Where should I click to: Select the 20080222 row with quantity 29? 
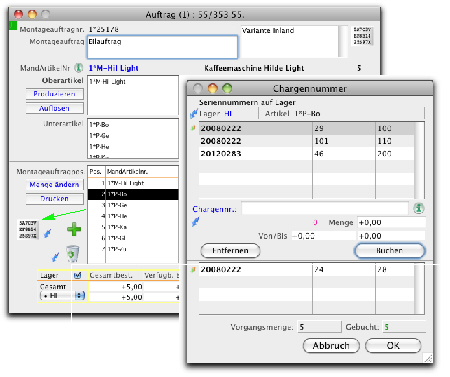click(x=307, y=128)
